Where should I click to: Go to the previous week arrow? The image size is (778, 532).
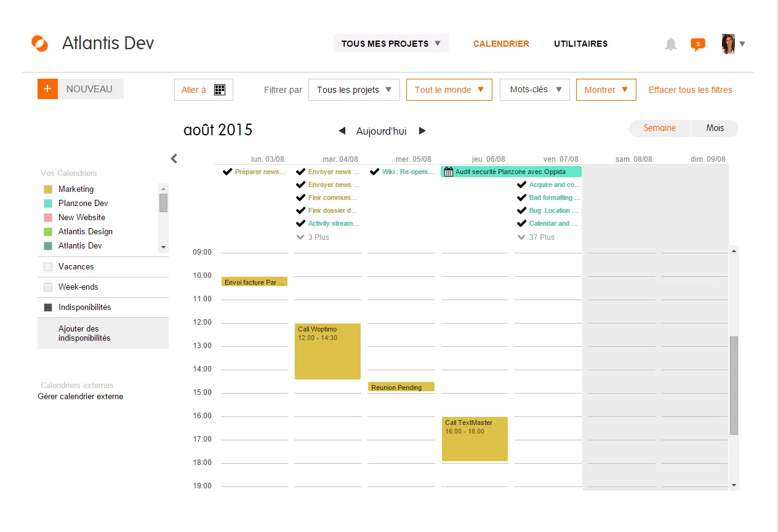tap(342, 131)
